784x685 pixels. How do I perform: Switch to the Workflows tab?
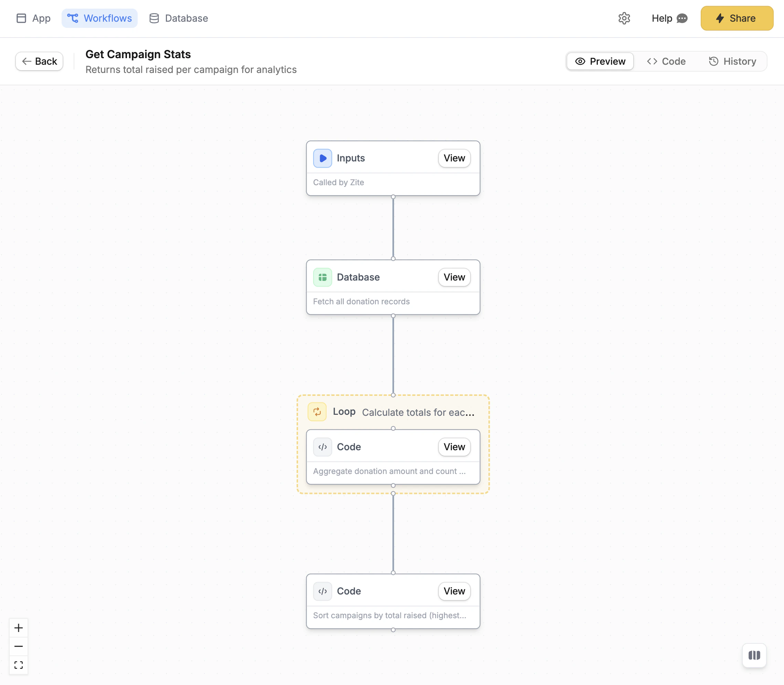point(99,18)
